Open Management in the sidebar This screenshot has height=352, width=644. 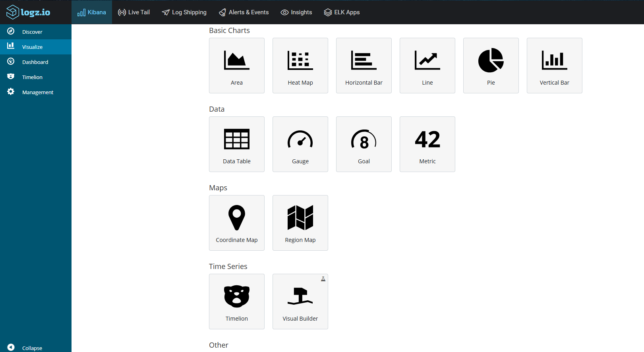tap(38, 92)
